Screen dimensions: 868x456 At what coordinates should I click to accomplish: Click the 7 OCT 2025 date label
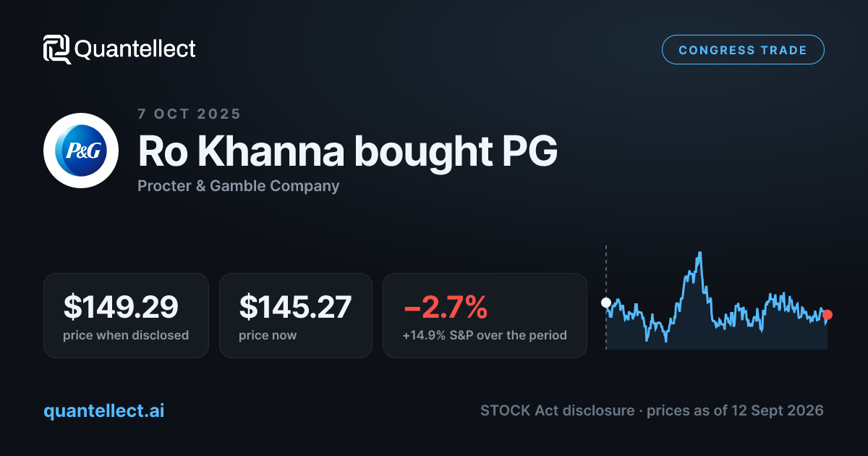pos(189,114)
